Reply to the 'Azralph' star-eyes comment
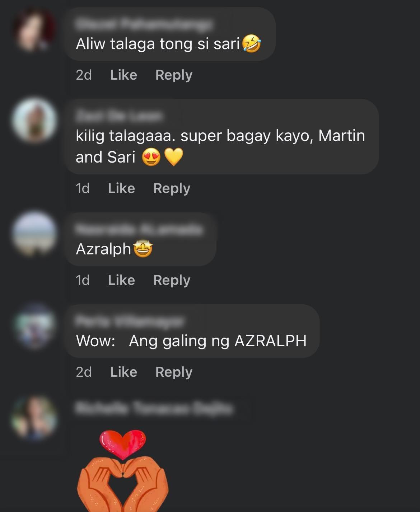420x512 pixels. (172, 281)
